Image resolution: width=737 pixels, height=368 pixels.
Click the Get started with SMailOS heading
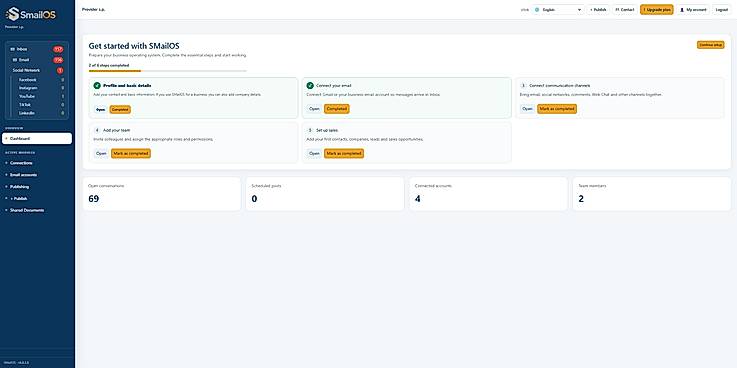point(134,46)
